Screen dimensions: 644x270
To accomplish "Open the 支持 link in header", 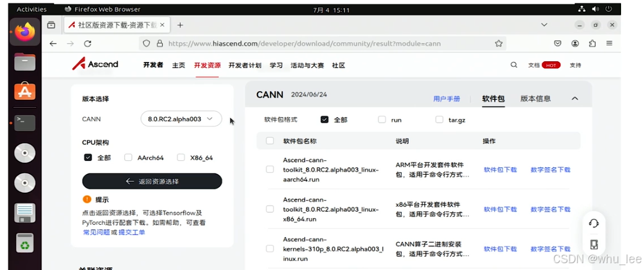I will [575, 65].
